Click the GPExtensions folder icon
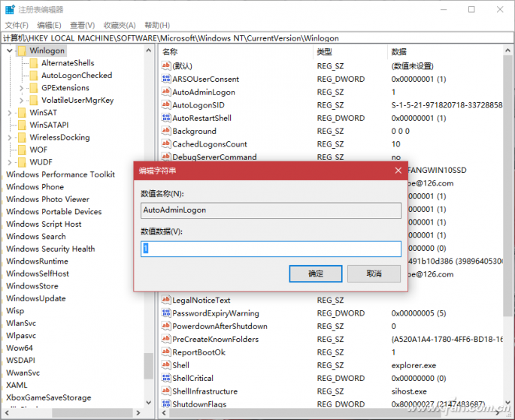Screen dimensions: 515x420 [34, 88]
